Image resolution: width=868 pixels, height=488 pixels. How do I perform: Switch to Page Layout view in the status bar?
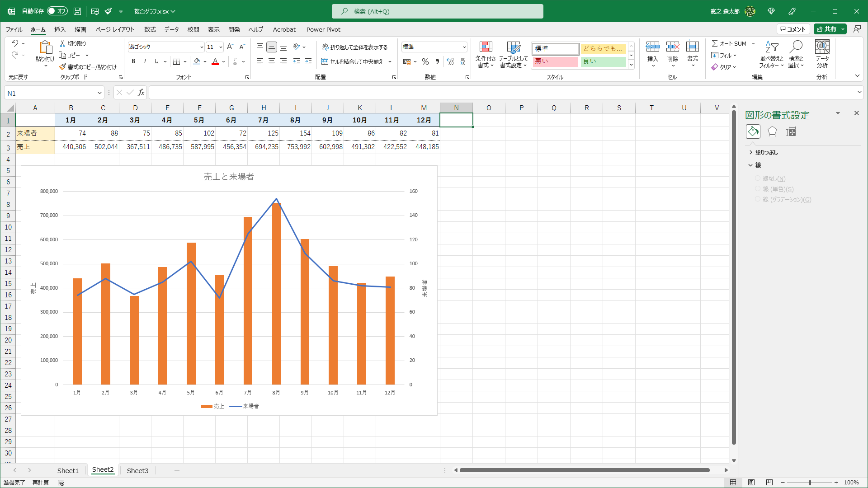tap(751, 483)
